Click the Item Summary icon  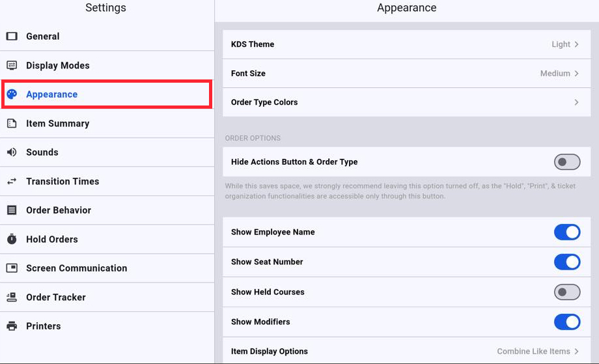pos(12,123)
